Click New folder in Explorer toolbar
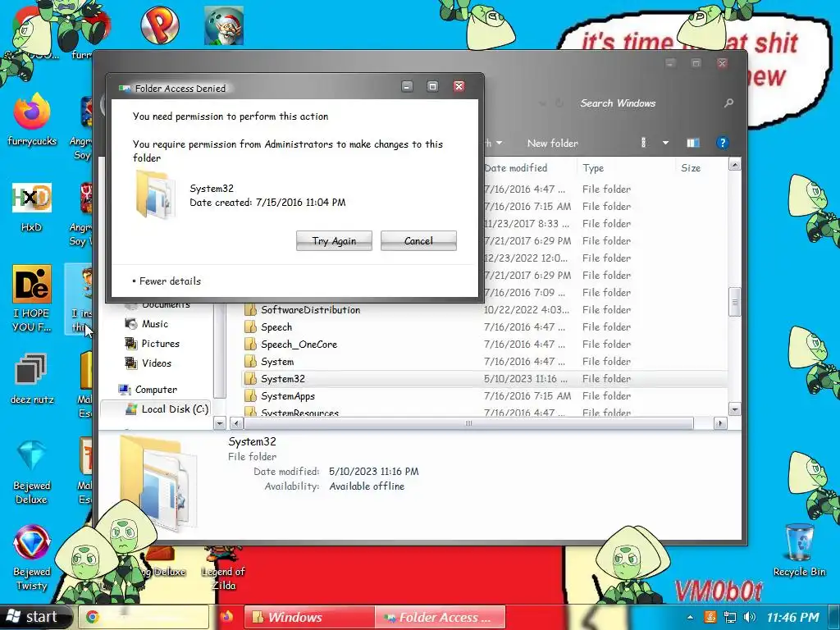840x630 pixels. 552,143
